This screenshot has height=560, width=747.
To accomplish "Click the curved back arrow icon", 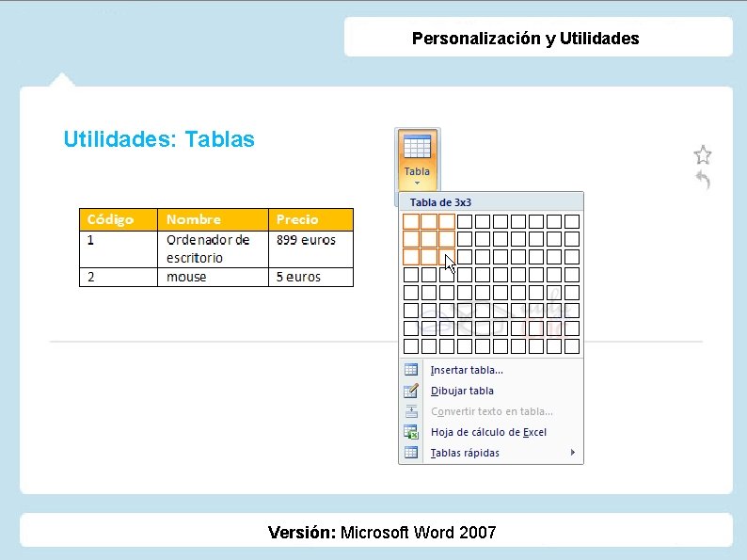I will point(703,179).
